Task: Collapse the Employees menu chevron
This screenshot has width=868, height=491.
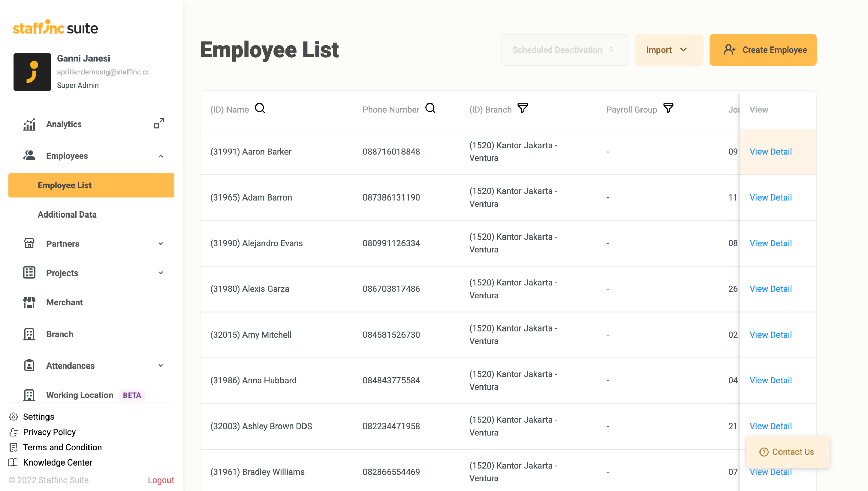Action: point(161,156)
